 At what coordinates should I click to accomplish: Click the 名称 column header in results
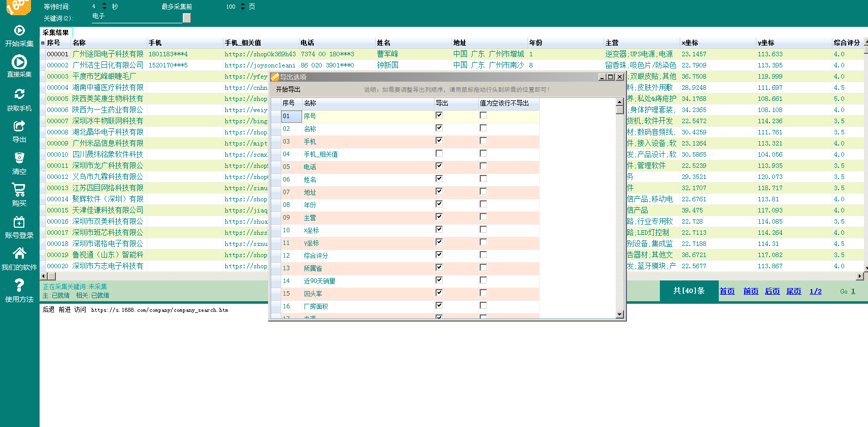(x=109, y=43)
